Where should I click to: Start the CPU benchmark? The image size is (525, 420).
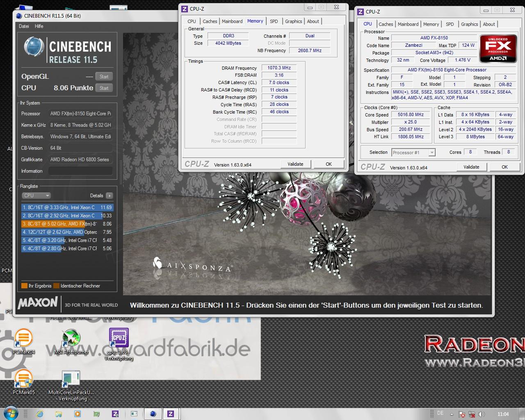[104, 88]
